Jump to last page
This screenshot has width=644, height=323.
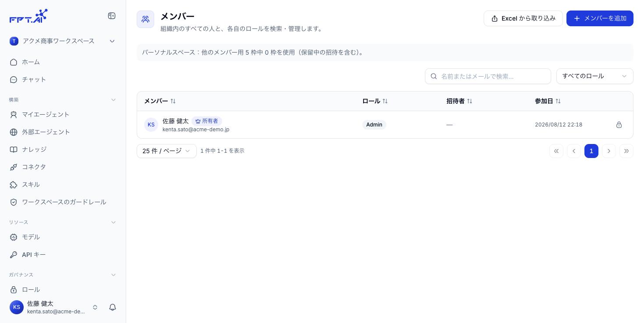(626, 151)
